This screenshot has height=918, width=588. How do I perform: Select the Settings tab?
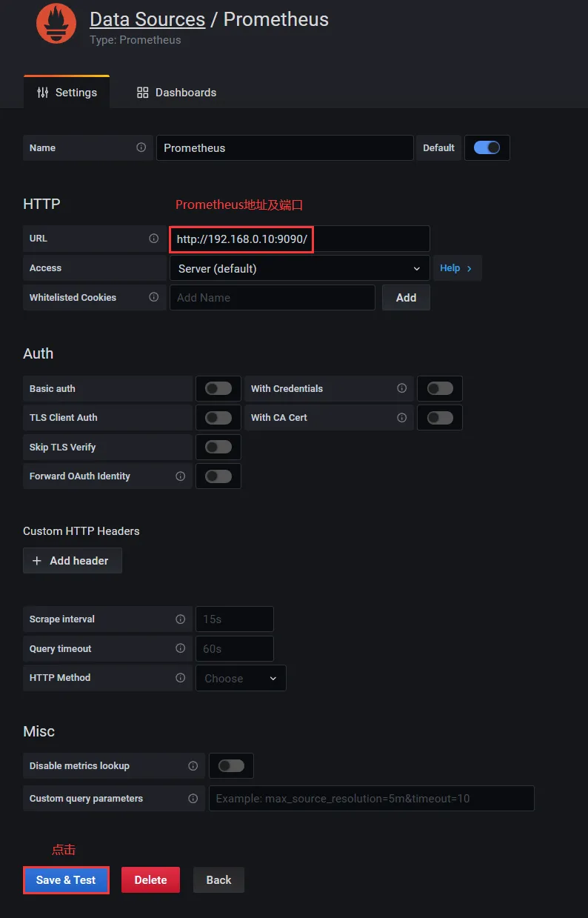(x=67, y=93)
